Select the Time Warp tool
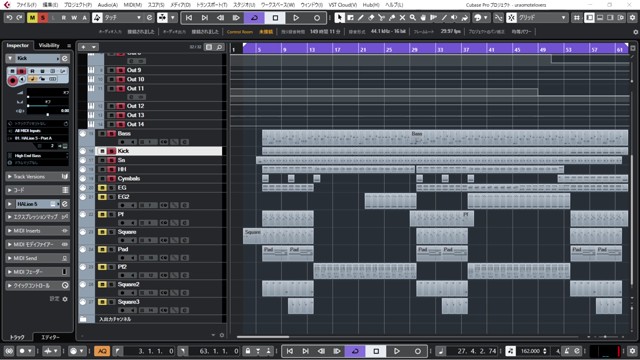640x360 pixels. [433, 18]
